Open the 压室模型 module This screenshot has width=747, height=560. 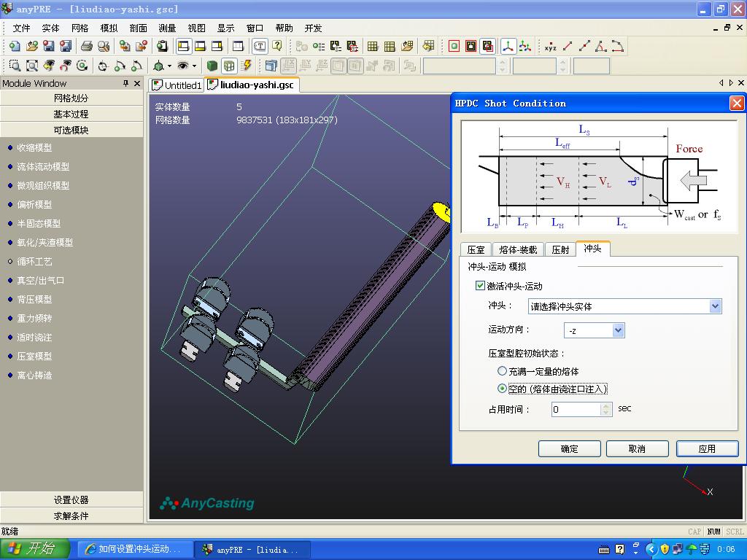pyautogui.click(x=34, y=356)
